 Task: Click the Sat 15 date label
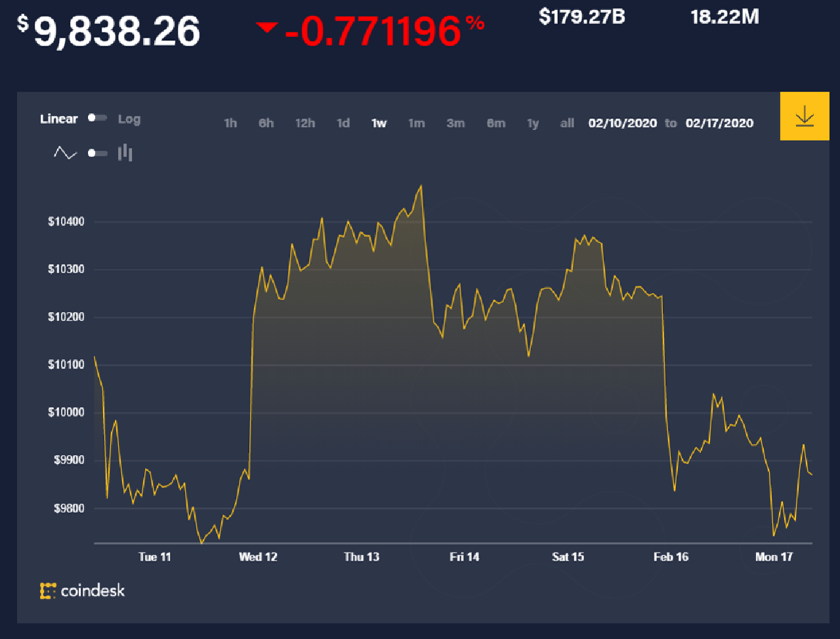pos(568,557)
